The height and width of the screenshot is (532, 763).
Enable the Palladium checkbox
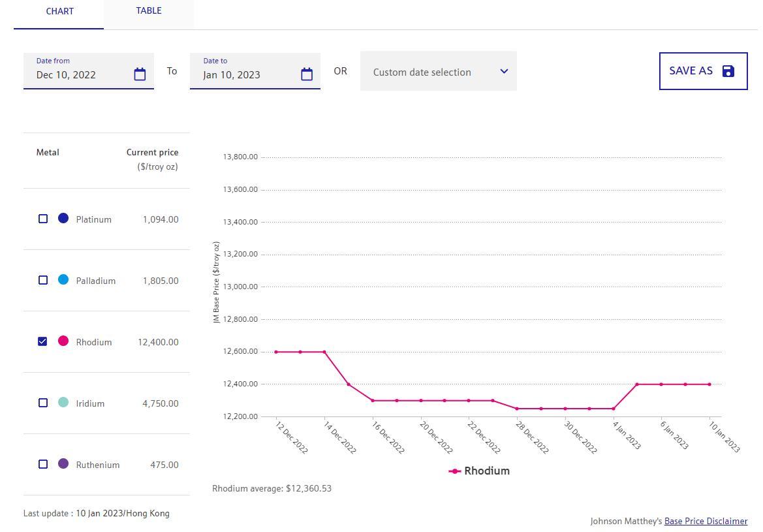(x=43, y=280)
